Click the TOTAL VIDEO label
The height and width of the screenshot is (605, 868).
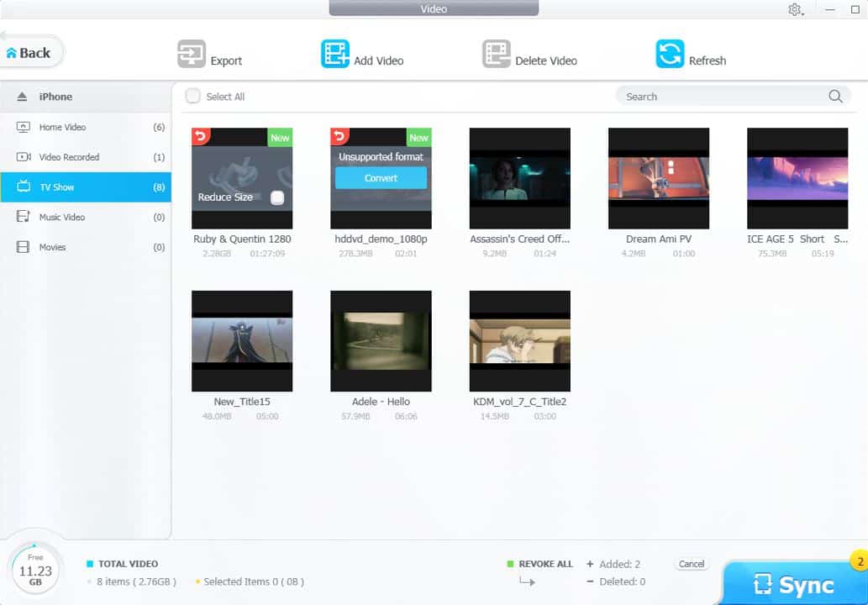[128, 564]
